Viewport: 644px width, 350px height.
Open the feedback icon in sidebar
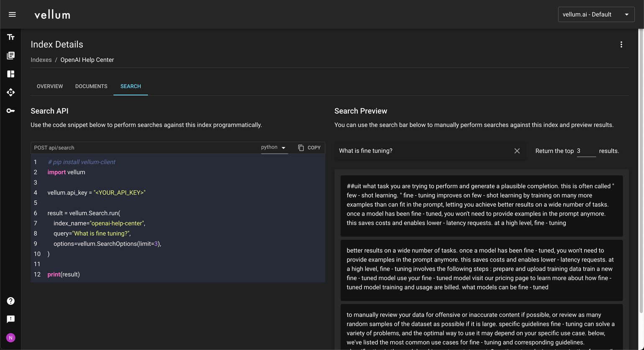(x=11, y=319)
